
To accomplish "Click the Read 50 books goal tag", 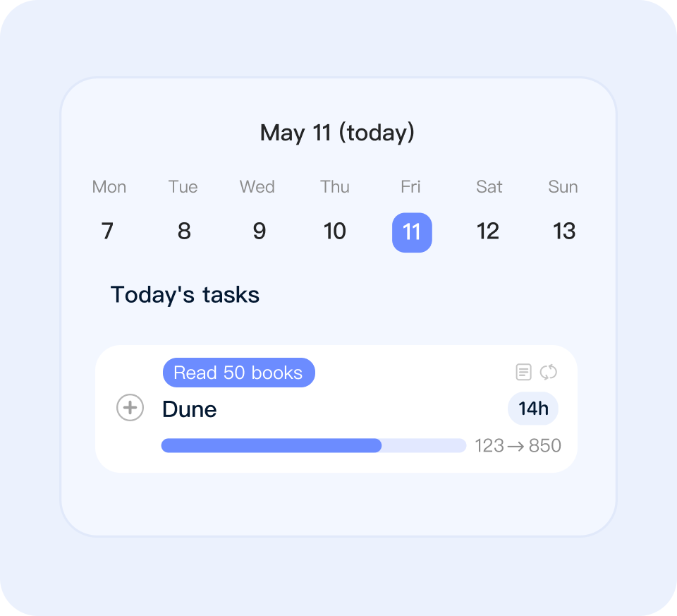I will tap(238, 373).
